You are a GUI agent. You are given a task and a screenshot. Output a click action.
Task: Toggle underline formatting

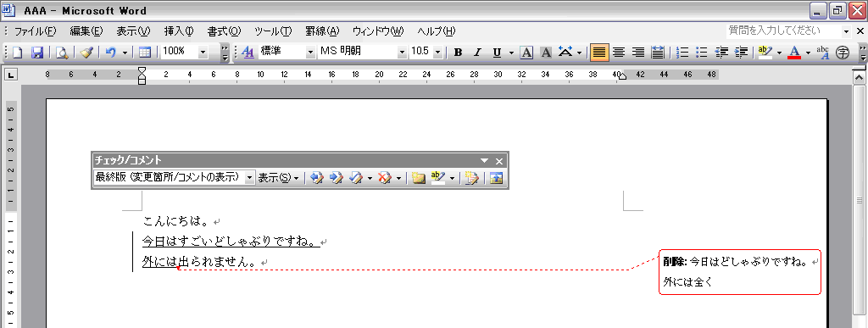pyautogui.click(x=497, y=53)
